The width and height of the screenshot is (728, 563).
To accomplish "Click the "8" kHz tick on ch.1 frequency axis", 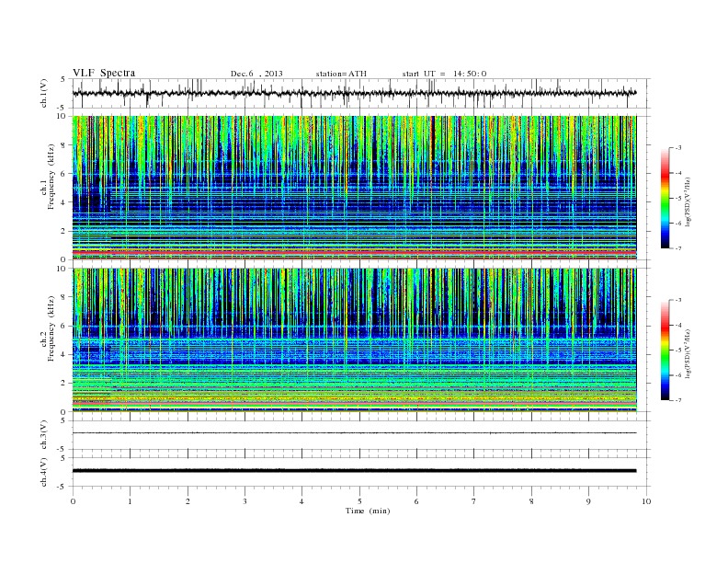I will click(63, 145).
